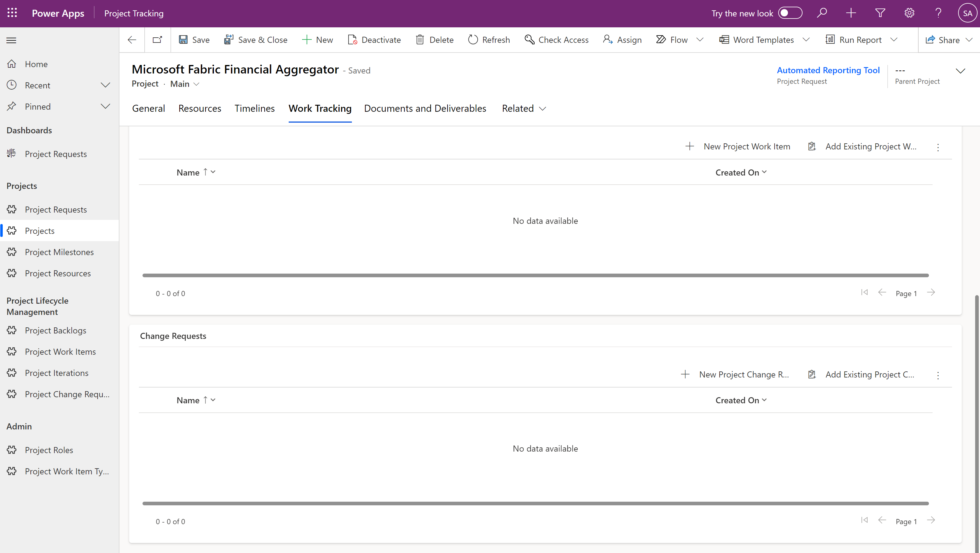The width and height of the screenshot is (980, 553).
Task: Expand the Share dropdown chevron
Action: [x=969, y=40]
